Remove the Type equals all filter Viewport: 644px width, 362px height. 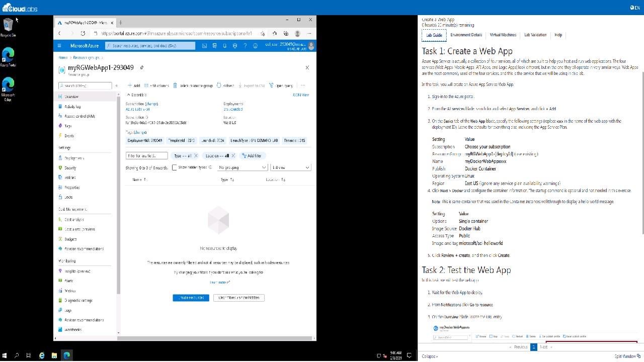coord(196,156)
